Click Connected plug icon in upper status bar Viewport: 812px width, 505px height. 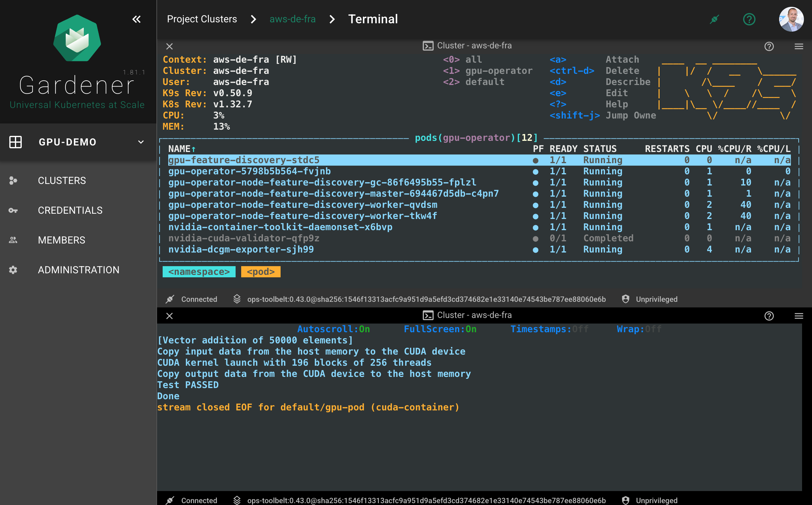(170, 299)
